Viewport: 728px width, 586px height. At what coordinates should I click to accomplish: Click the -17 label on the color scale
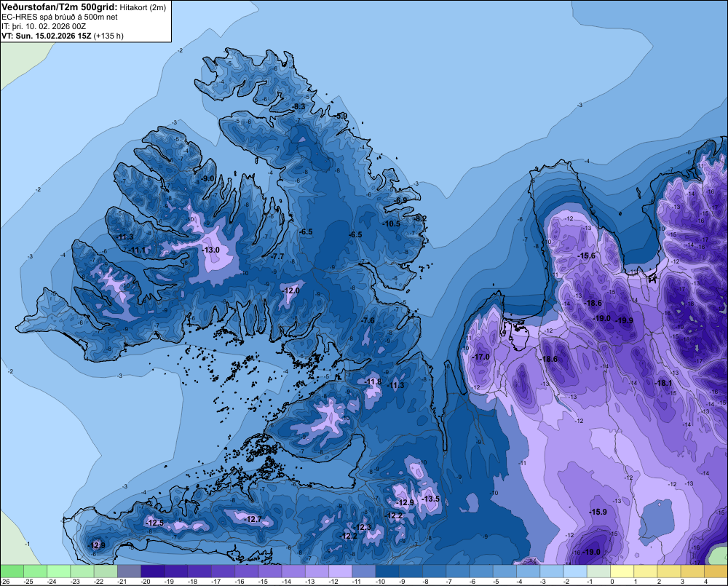tap(216, 582)
